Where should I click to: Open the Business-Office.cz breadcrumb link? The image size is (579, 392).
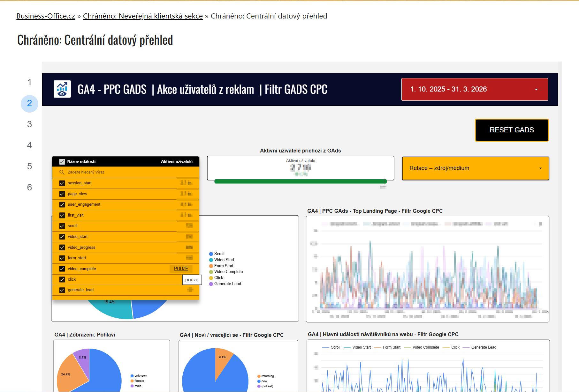click(x=46, y=16)
